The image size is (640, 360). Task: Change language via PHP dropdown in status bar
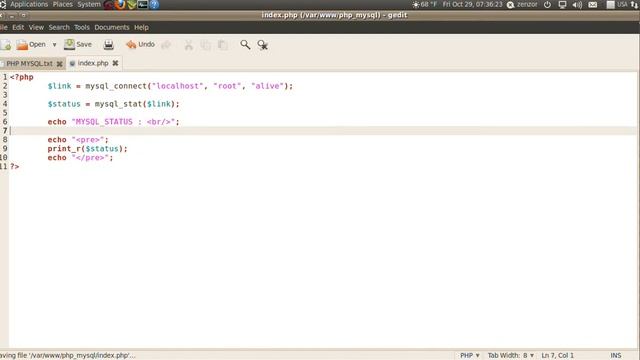click(470, 356)
